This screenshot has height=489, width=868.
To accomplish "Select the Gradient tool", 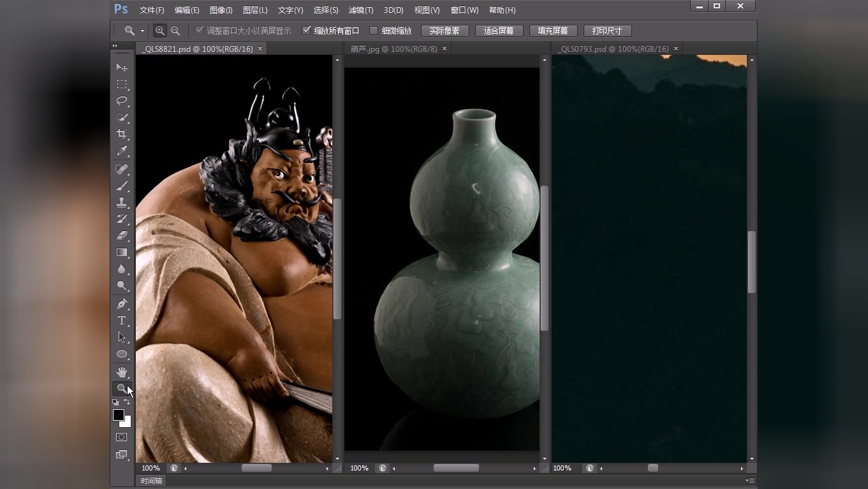I will (121, 252).
